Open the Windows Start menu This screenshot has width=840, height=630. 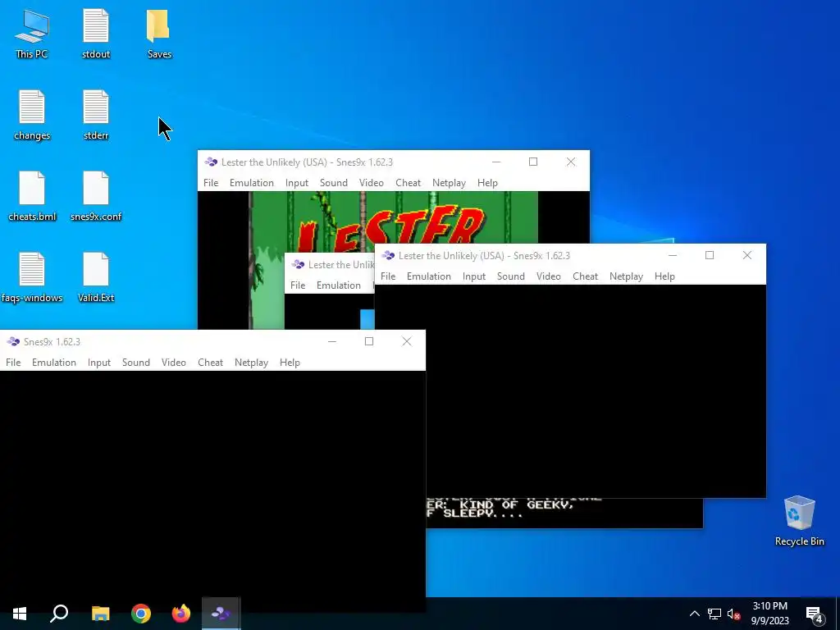[20, 614]
